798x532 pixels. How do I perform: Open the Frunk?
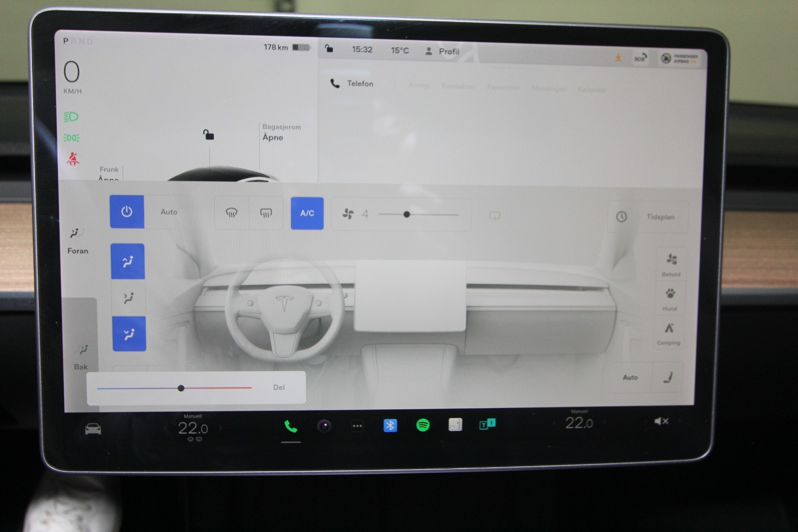coord(109,174)
